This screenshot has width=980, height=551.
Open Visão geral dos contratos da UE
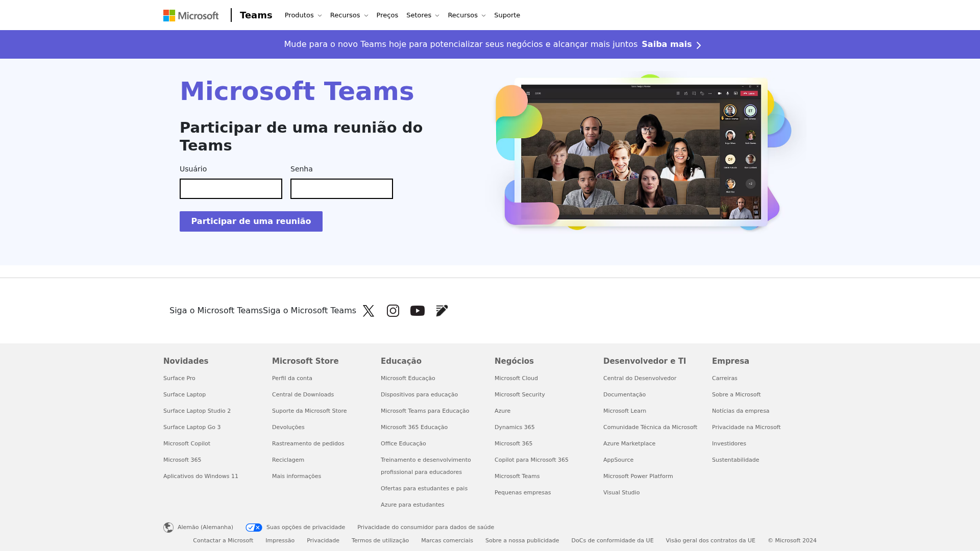click(710, 541)
